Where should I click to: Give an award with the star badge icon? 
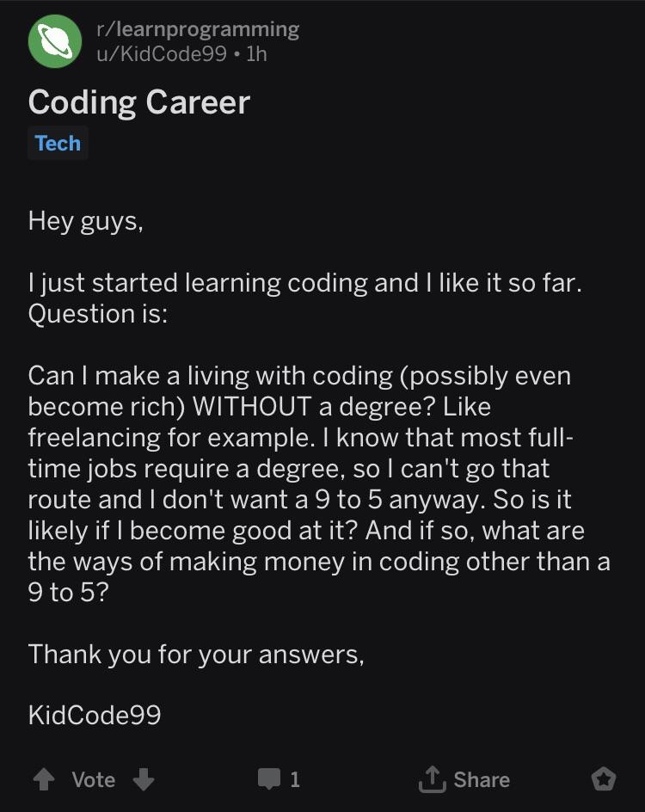(x=604, y=778)
